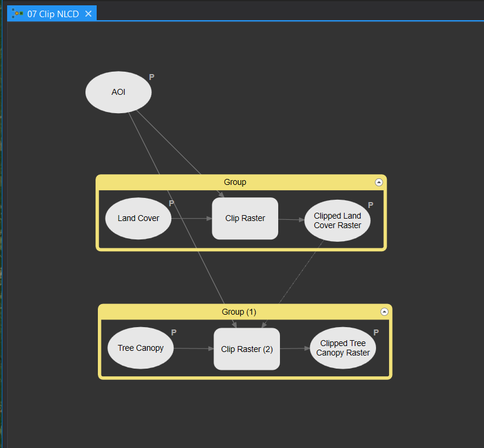The image size is (484, 448).
Task: Click the P marker on Clipped Land Cover Raster
Action: 371,205
